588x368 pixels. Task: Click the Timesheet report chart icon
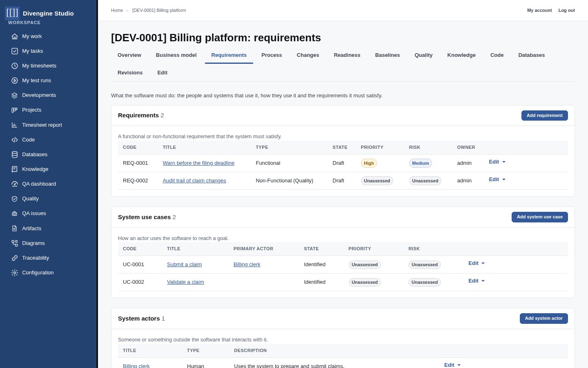(x=15, y=125)
